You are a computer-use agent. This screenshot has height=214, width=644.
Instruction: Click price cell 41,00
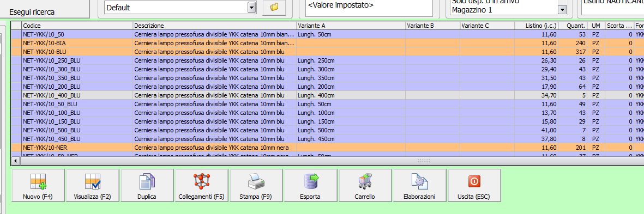(537, 130)
